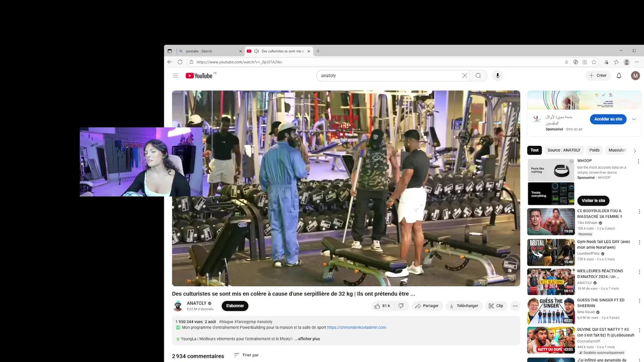
Task: Click the Créer button
Action: tap(598, 75)
